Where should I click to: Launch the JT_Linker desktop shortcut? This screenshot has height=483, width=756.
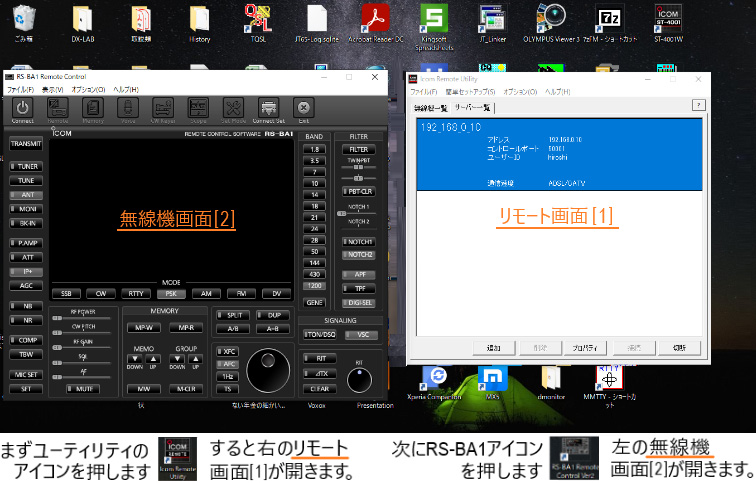[492, 23]
